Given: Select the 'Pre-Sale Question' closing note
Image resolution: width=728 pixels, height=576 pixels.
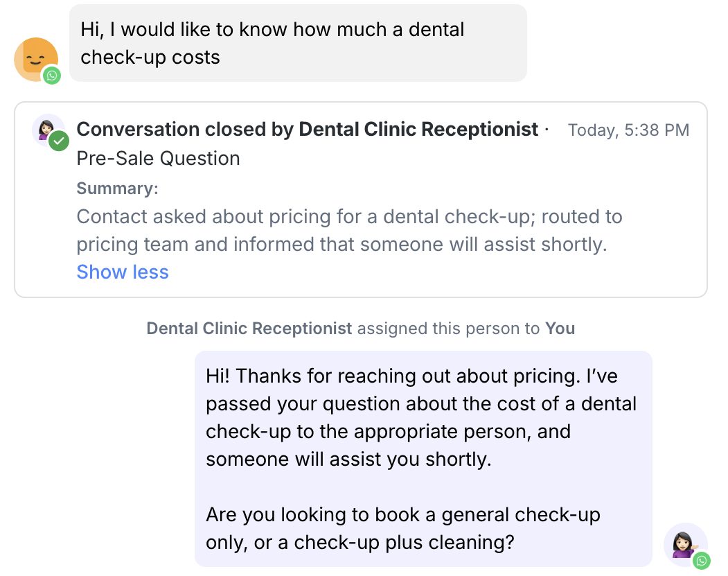Looking at the screenshot, I should coord(158,158).
